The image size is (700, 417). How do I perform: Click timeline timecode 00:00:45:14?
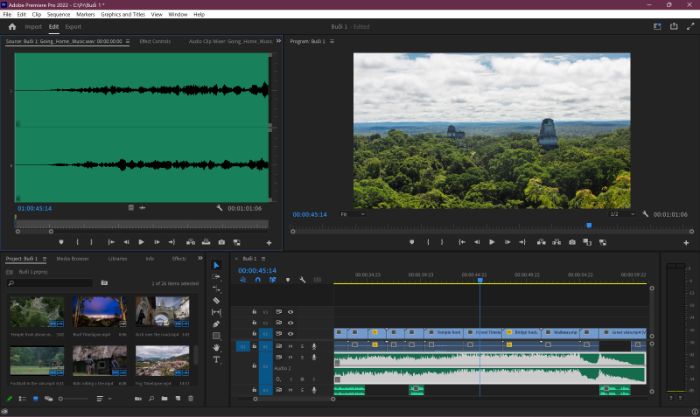(x=257, y=271)
